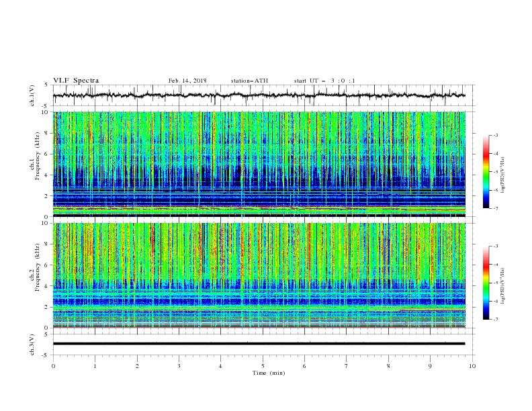Click the "-7" value on ch.1 color scale
The image size is (532, 411).
coord(495,209)
